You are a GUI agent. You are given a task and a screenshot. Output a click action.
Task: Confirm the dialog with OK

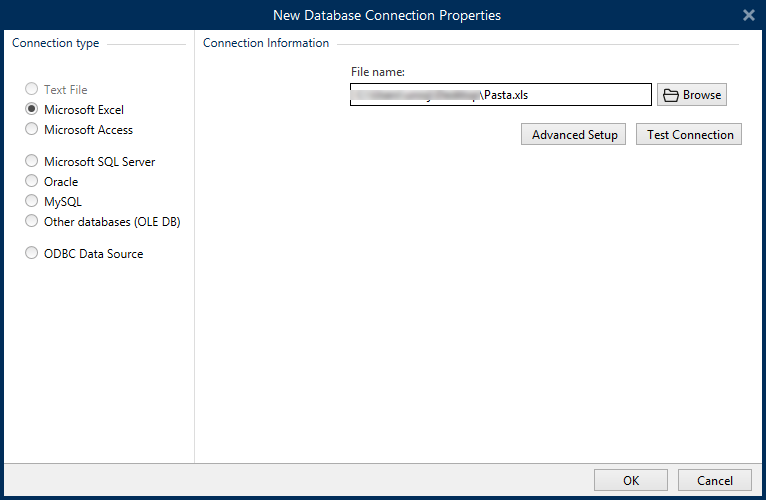(x=630, y=480)
